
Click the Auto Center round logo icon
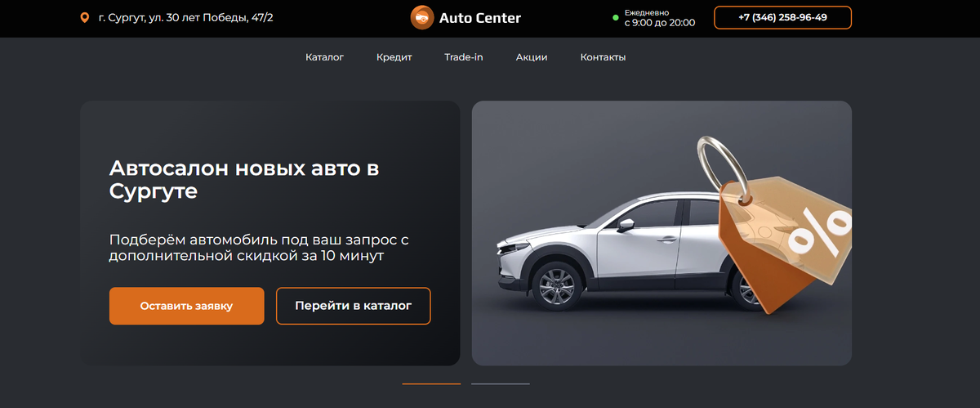[x=422, y=18]
